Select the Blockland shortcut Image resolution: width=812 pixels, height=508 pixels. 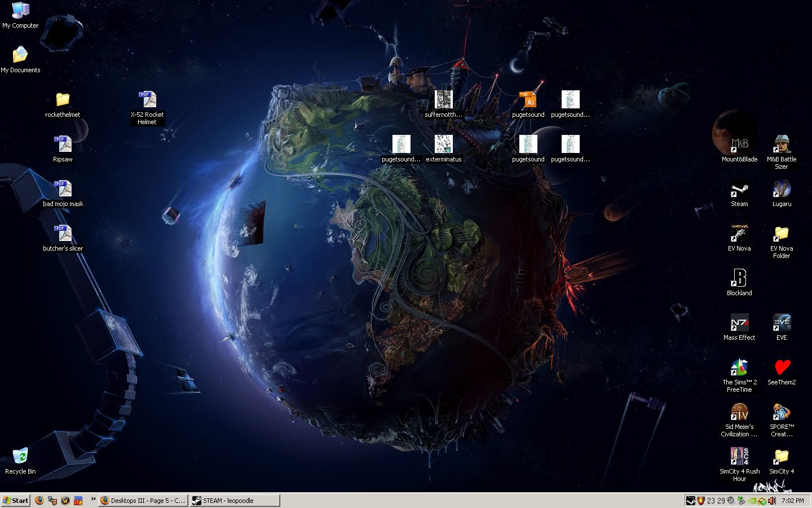click(739, 283)
